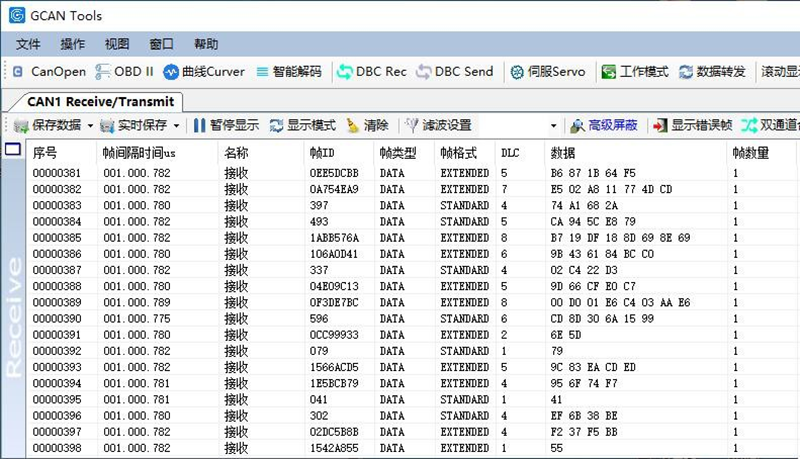Open 数据转发 data forwarding
Image resolution: width=800 pixels, height=459 pixels.
point(712,72)
